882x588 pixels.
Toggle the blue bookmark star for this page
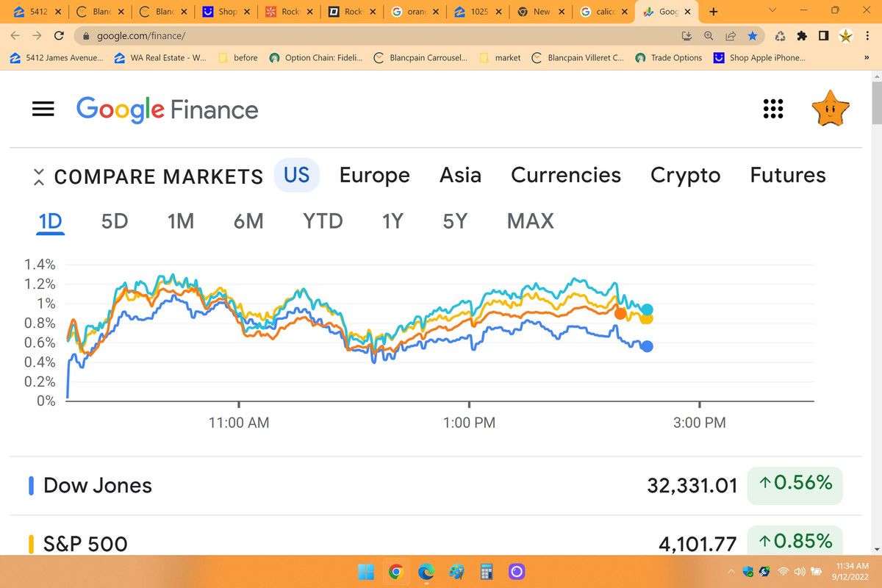tap(752, 35)
